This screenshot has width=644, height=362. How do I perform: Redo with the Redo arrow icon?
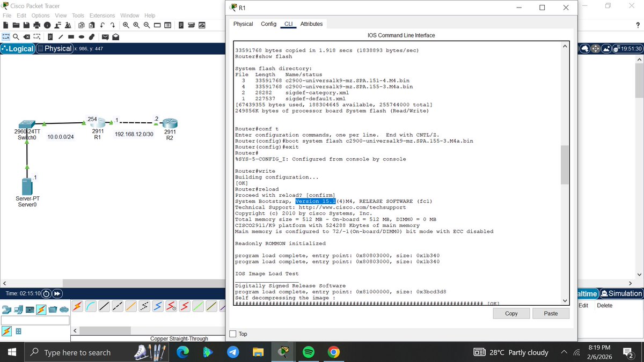pos(112,25)
